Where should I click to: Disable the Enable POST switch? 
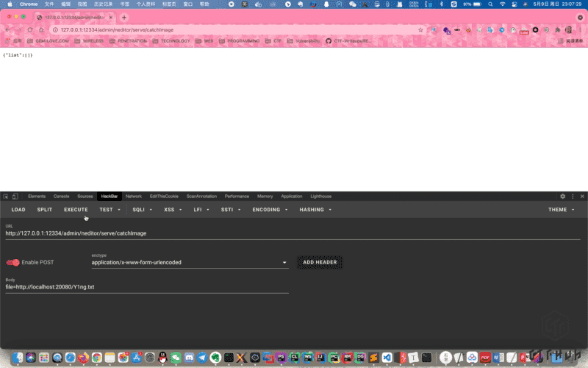click(12, 262)
